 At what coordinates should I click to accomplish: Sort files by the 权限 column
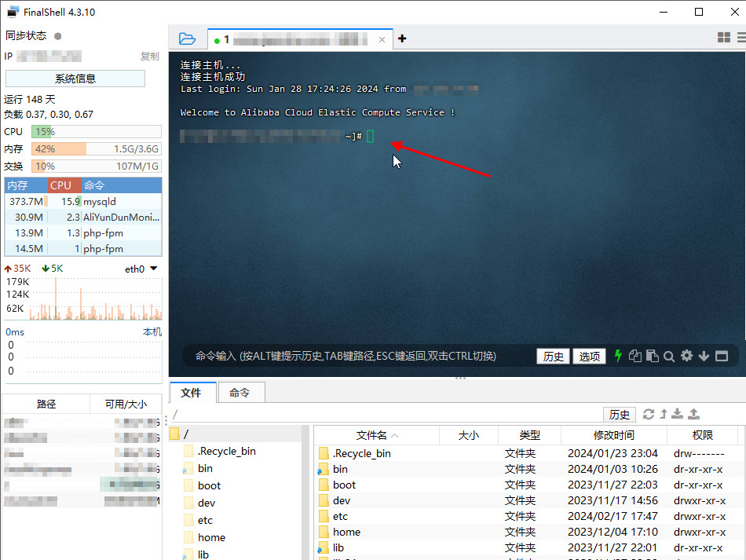pos(702,435)
